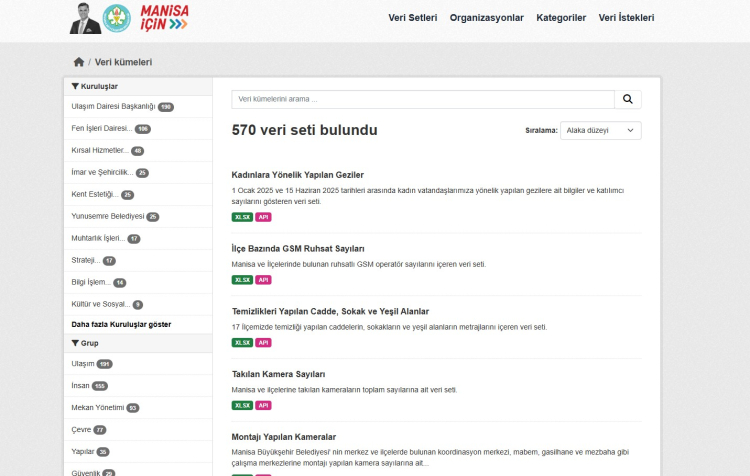Click API badge under İlçe Bazında GSM Ruhsat Sayıları
This screenshot has height=476, width=750.
click(264, 280)
